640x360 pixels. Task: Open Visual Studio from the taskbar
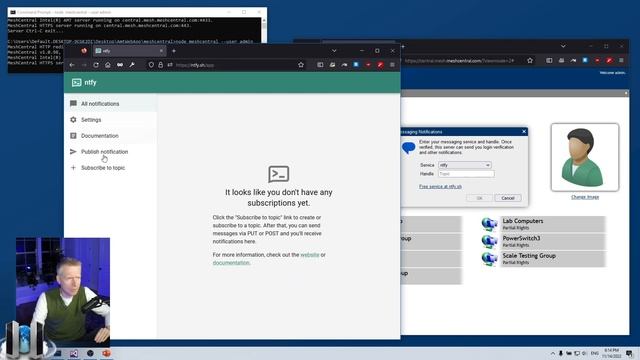point(73,353)
